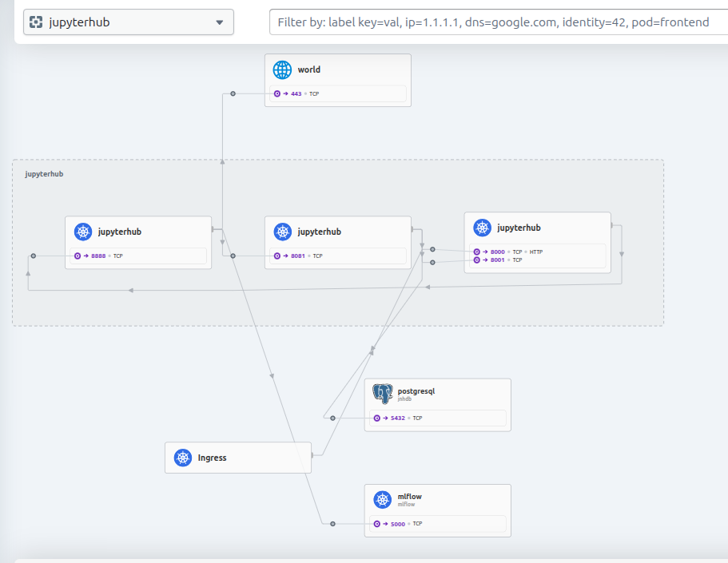Image resolution: width=728 pixels, height=563 pixels.
Task: Click the jupyterhub namespace group label
Action: (x=44, y=174)
